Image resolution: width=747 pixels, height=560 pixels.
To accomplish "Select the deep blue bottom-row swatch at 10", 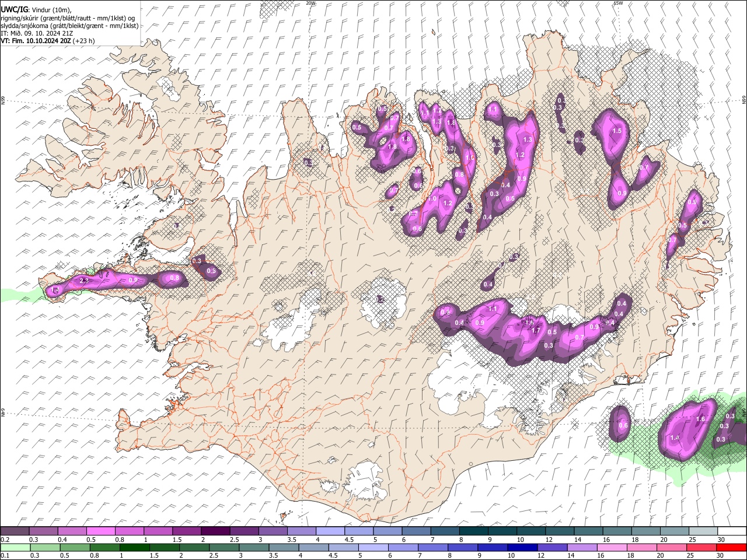I will tap(522, 548).
